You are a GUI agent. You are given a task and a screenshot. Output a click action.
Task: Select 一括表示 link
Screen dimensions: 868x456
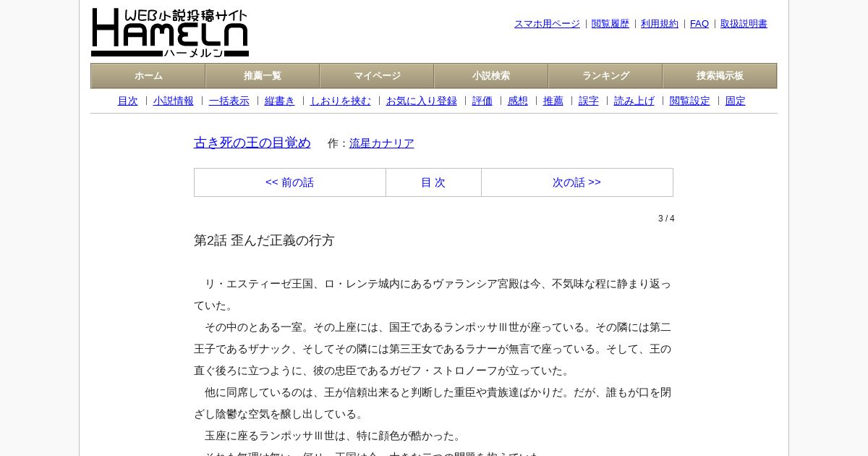229,101
